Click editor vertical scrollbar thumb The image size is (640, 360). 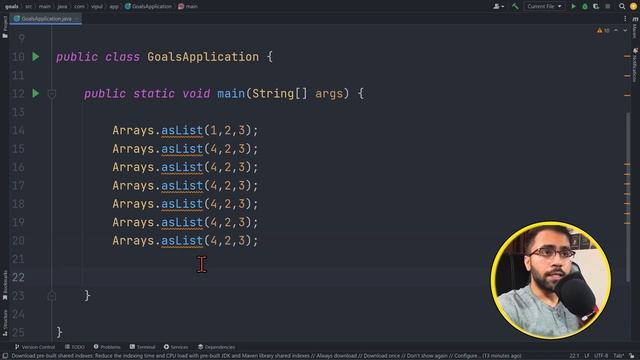pyautogui.click(x=628, y=196)
